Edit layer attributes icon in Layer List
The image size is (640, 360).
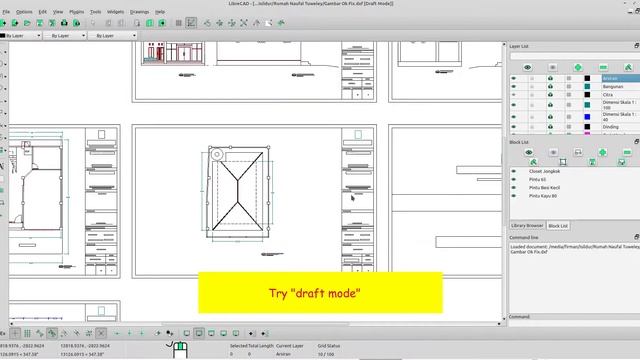click(628, 67)
